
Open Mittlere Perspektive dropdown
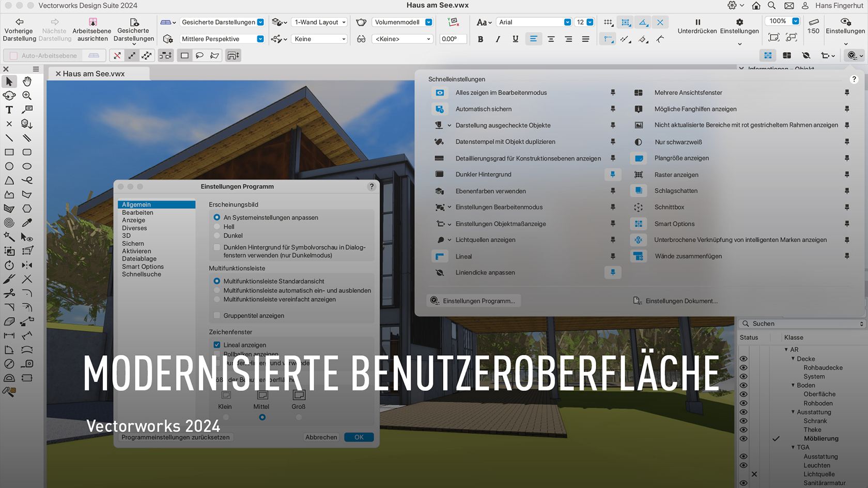coord(222,39)
